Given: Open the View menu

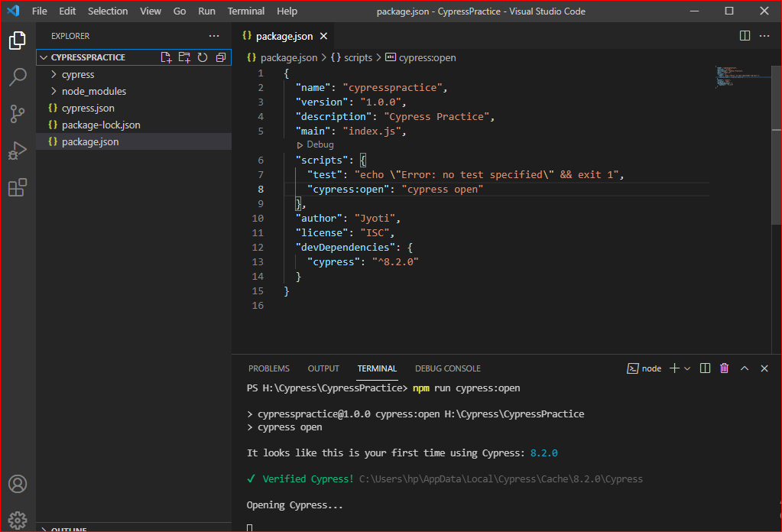Looking at the screenshot, I should tap(151, 11).
